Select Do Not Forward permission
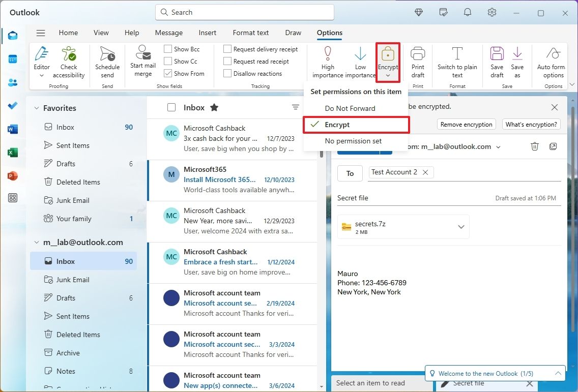The height and width of the screenshot is (392, 578). pyautogui.click(x=350, y=108)
